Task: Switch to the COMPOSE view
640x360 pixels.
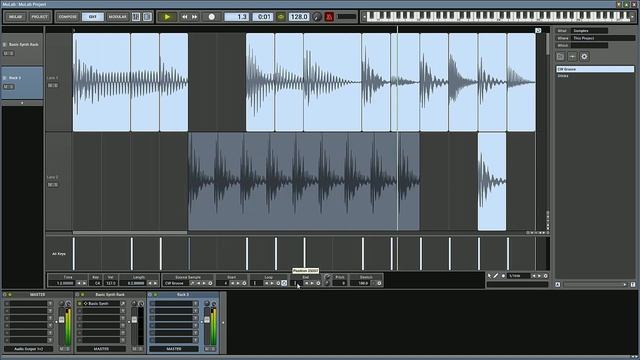Action: (x=68, y=17)
